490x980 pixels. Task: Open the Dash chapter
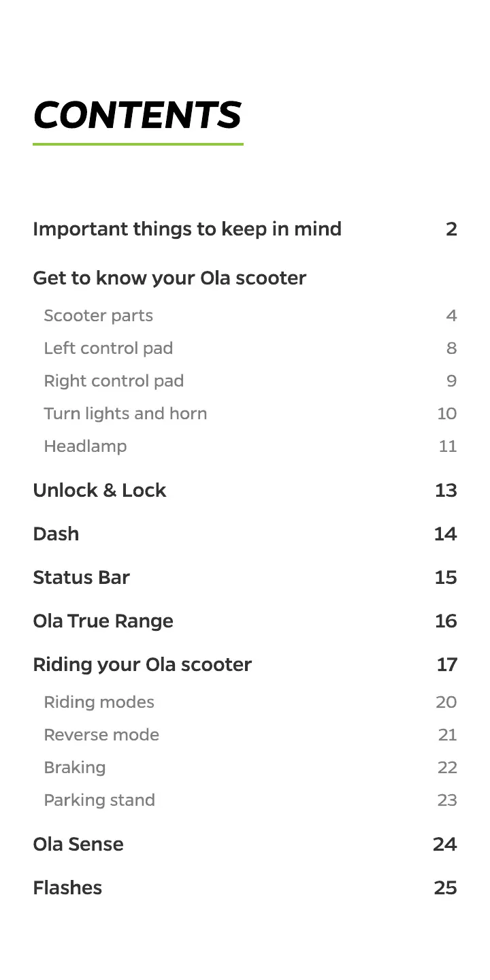coord(56,534)
